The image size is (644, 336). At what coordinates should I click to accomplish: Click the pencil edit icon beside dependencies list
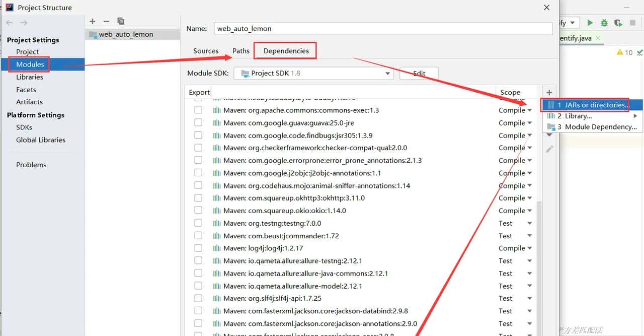[x=549, y=149]
